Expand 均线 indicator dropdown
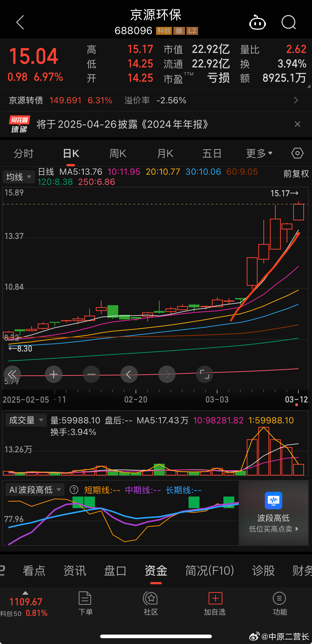 tap(19, 177)
